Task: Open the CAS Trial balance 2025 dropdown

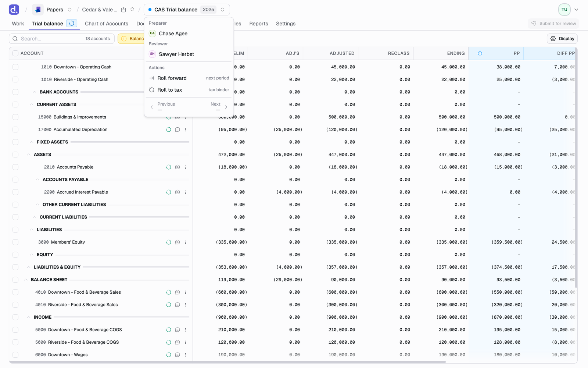Action: tap(187, 10)
